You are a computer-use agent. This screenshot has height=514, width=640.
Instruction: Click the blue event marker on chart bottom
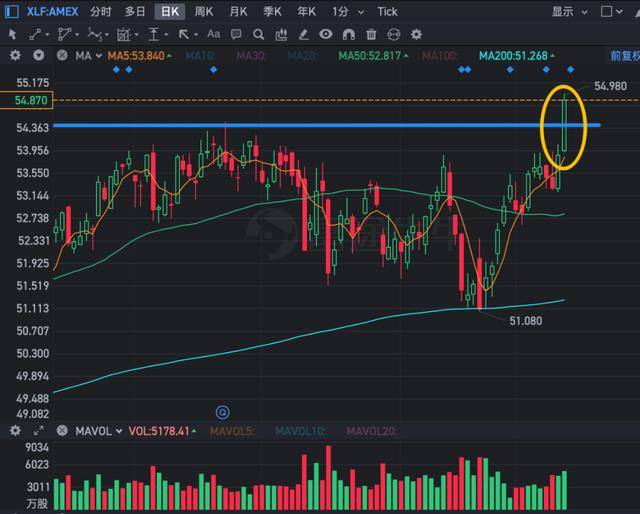pyautogui.click(x=223, y=411)
